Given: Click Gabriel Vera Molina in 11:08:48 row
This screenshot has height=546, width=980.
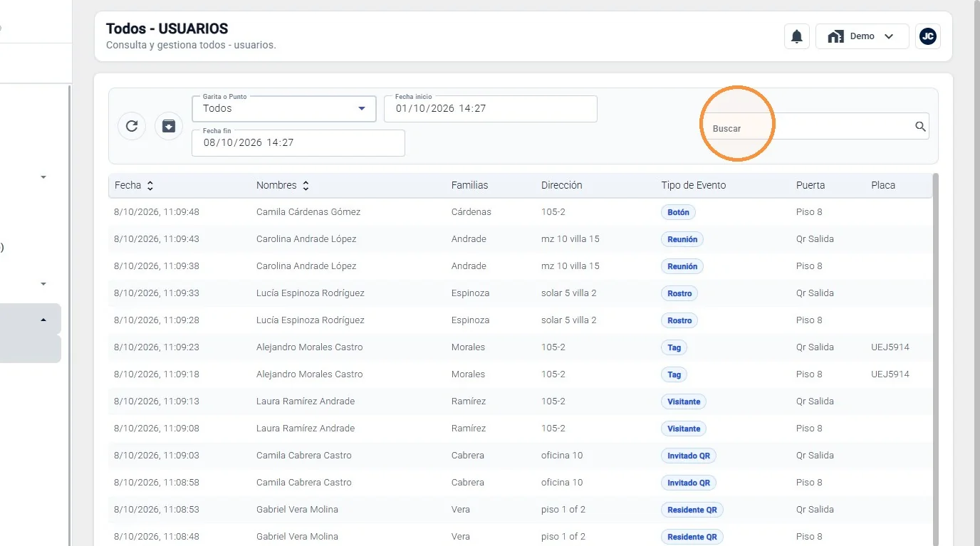Looking at the screenshot, I should [x=297, y=537].
